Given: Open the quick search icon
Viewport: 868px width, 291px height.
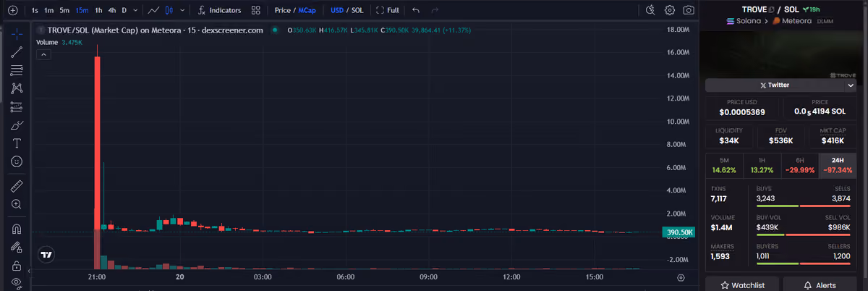Looking at the screenshot, I should pos(650,10).
